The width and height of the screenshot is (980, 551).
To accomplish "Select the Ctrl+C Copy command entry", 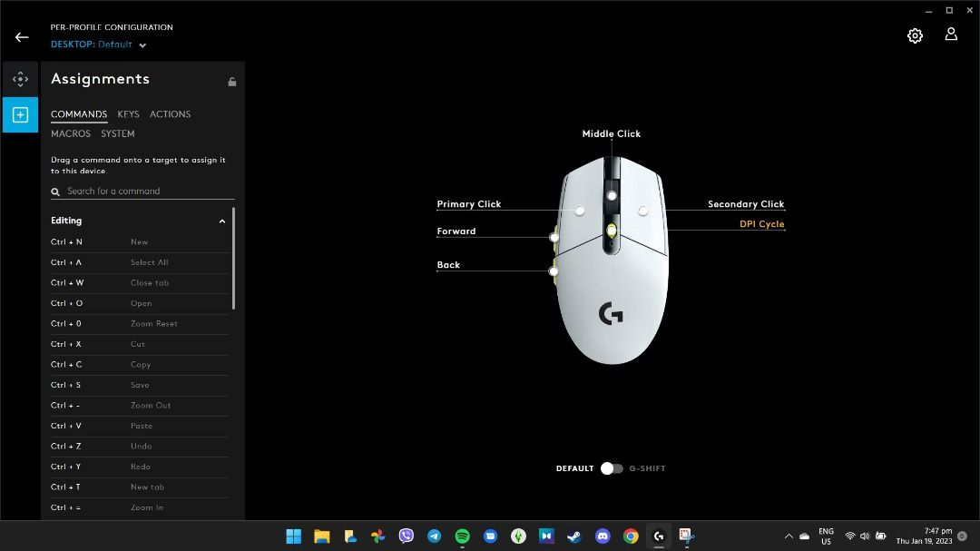I will pyautogui.click(x=136, y=364).
